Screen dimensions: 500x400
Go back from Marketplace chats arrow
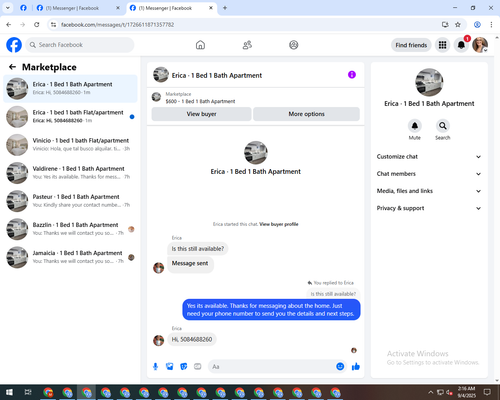tap(12, 67)
